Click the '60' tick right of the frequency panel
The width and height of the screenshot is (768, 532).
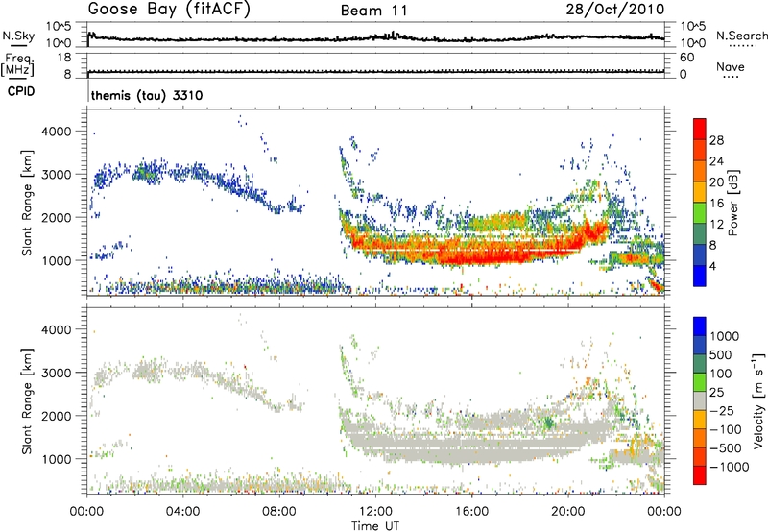(686, 58)
